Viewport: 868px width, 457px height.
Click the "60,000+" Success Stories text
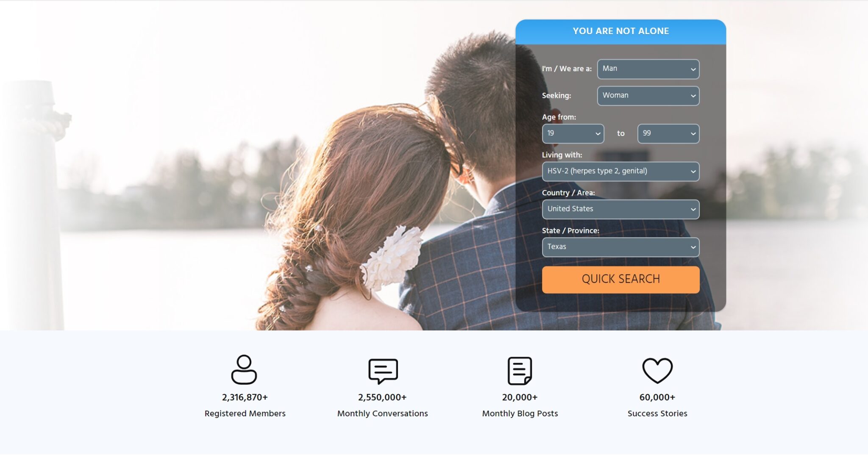[x=657, y=397]
